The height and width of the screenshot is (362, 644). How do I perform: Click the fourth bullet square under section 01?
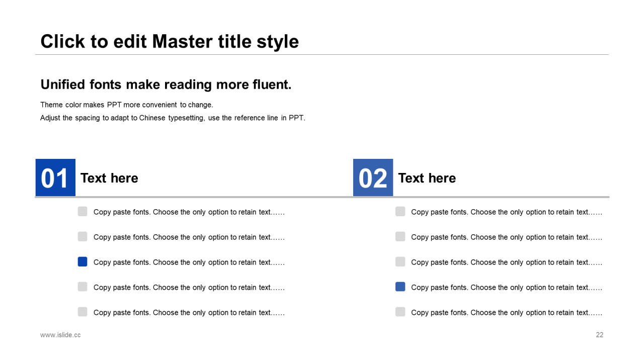point(83,287)
